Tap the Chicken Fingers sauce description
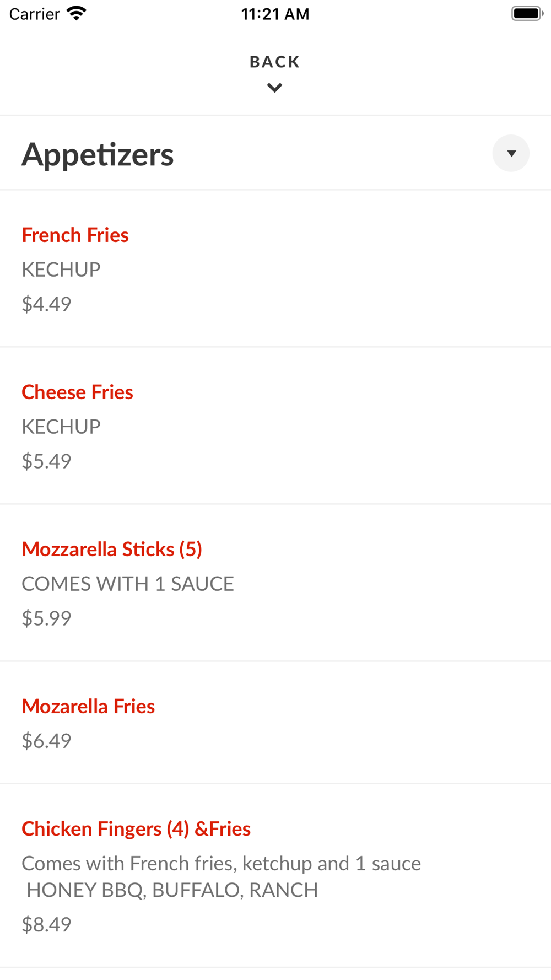551x980 pixels. click(220, 876)
